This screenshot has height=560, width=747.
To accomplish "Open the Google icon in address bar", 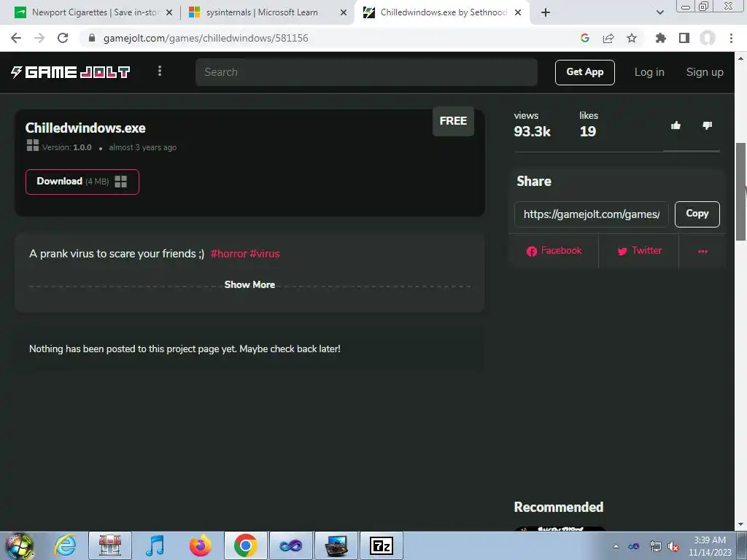I will pos(584,38).
